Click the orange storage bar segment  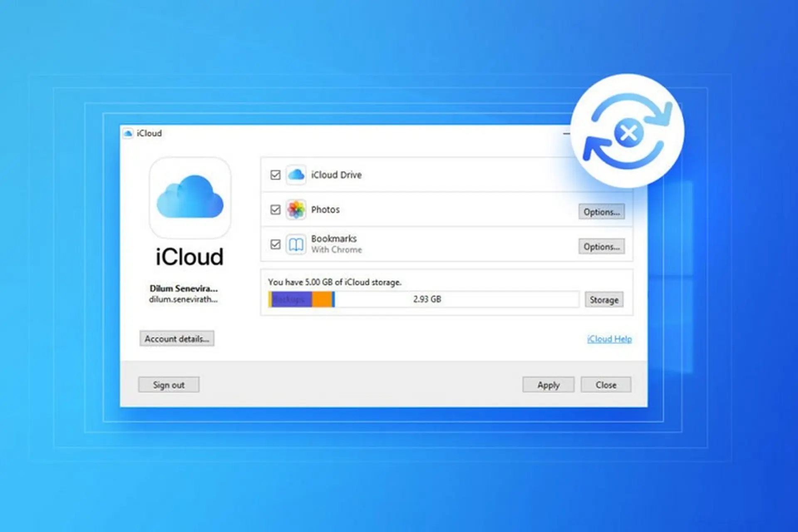pos(322,299)
